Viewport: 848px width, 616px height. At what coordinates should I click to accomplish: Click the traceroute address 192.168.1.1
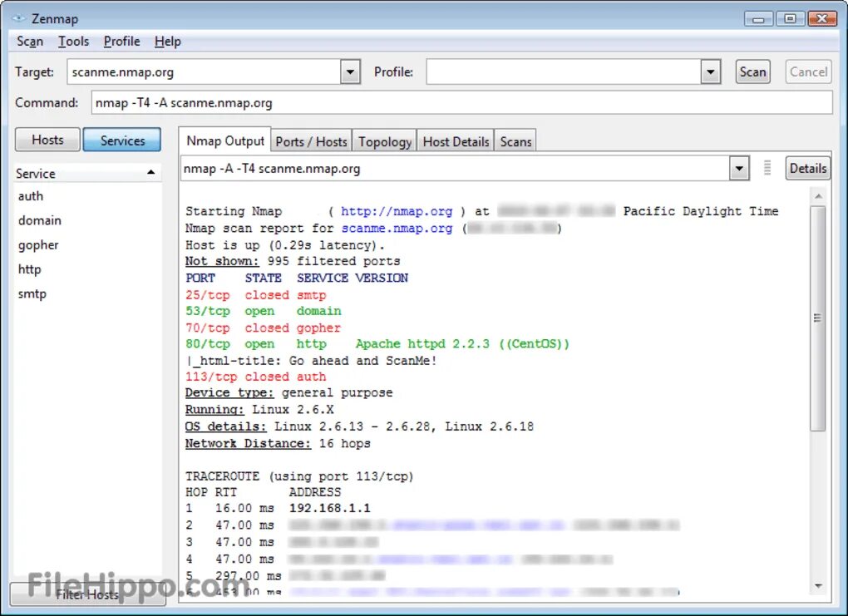330,509
